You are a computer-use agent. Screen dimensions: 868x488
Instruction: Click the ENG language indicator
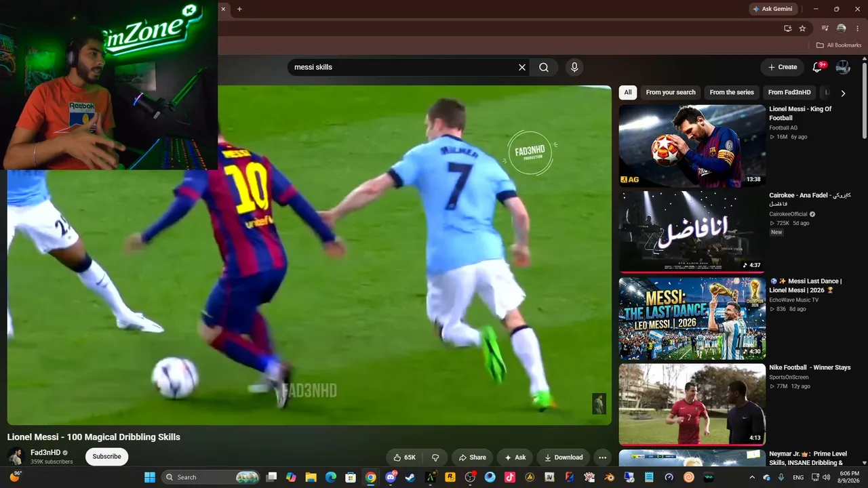[x=798, y=477]
